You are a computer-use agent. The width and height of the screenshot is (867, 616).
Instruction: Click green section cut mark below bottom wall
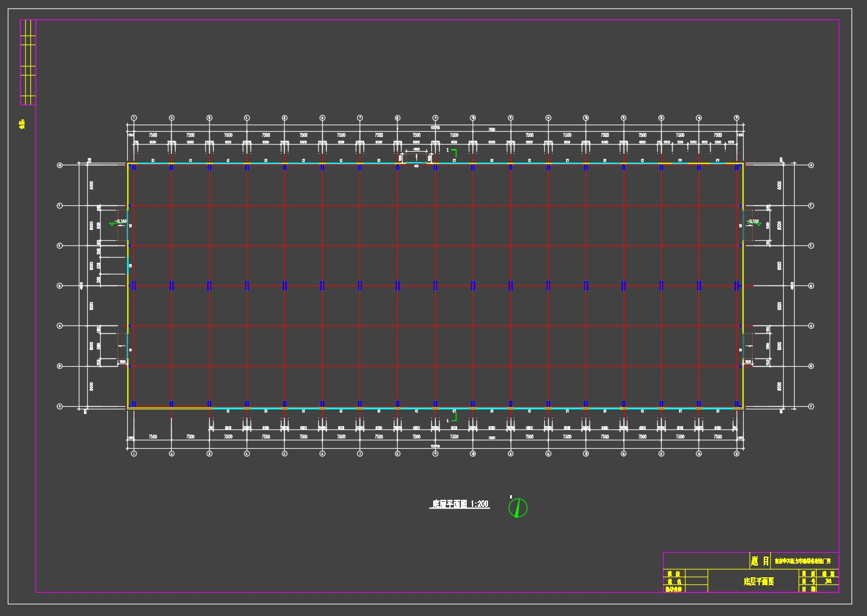point(454,416)
